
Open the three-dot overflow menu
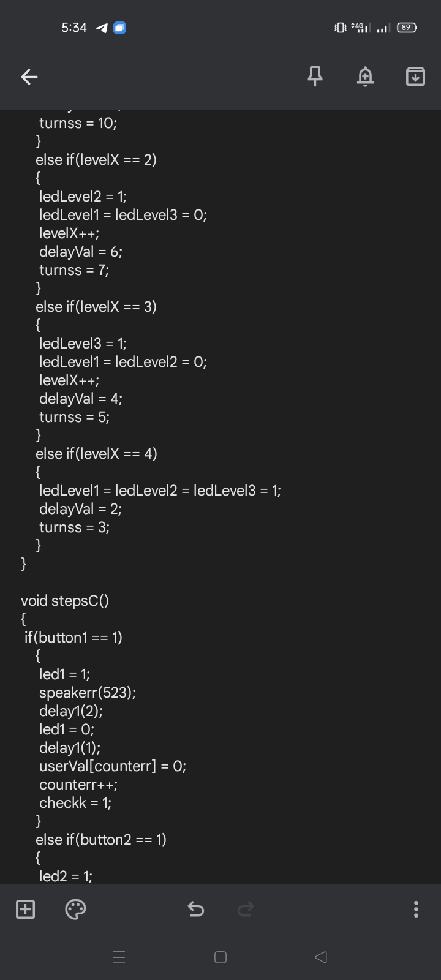tap(416, 910)
